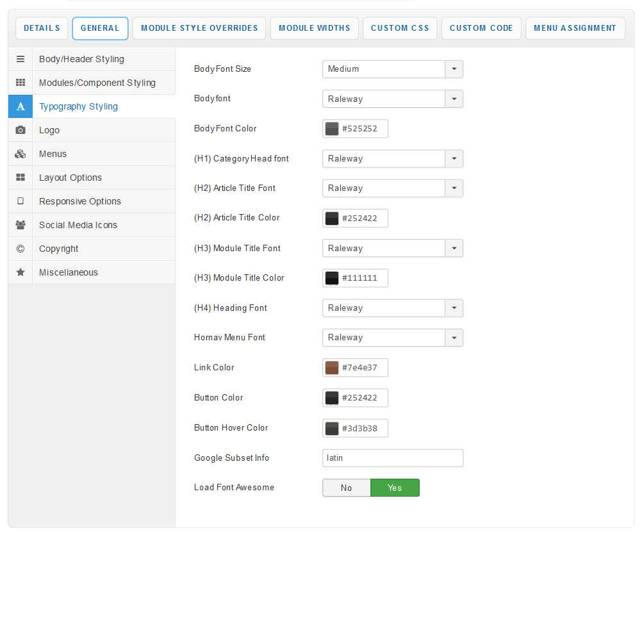Expand the Bodyfont Raleway dropdown
644x644 pixels.
(454, 99)
